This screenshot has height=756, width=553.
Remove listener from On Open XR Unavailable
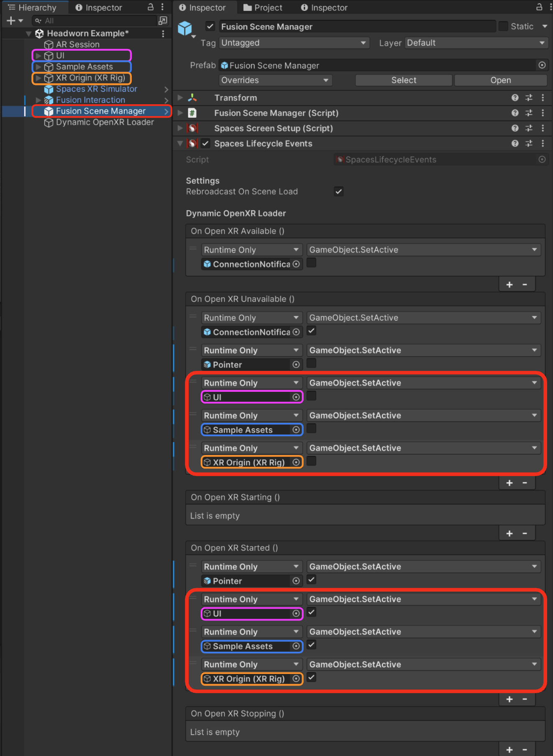(525, 483)
